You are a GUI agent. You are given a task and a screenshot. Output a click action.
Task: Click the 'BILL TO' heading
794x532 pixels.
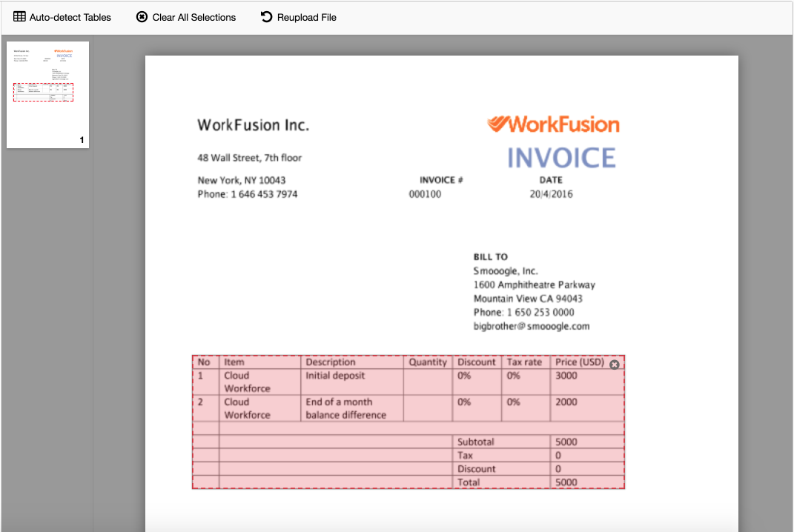[x=491, y=256]
